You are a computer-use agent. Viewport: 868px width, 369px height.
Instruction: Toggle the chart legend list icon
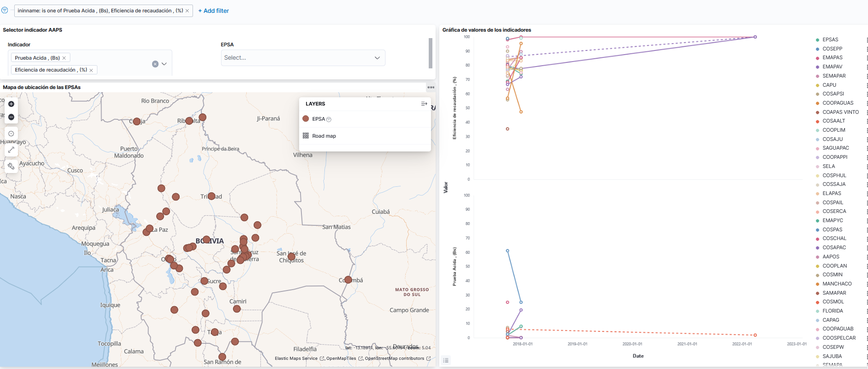coord(445,360)
